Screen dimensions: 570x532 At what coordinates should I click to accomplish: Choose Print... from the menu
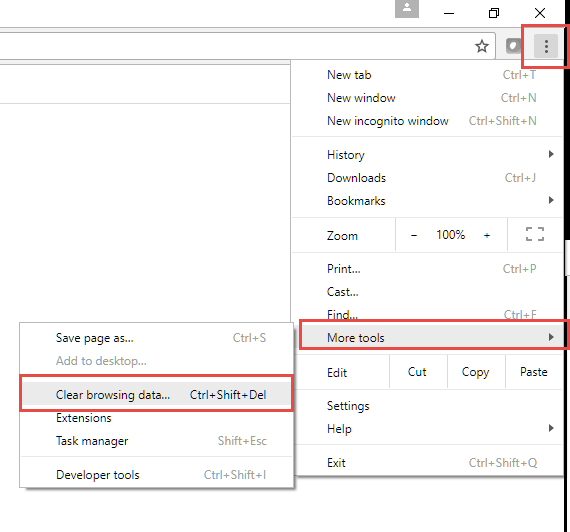pyautogui.click(x=428, y=269)
